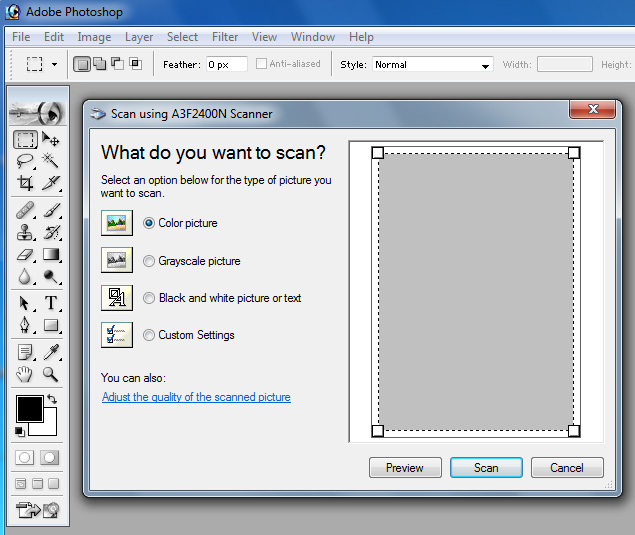Open the Filter menu
The width and height of the screenshot is (635, 535).
pyautogui.click(x=225, y=37)
